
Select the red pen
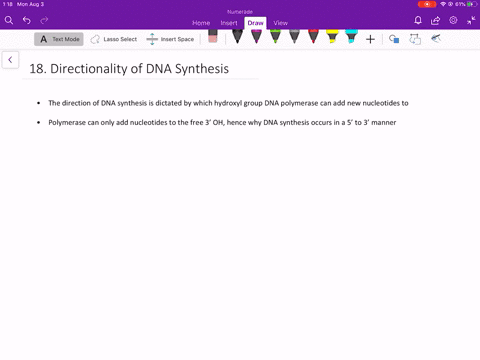point(313,37)
